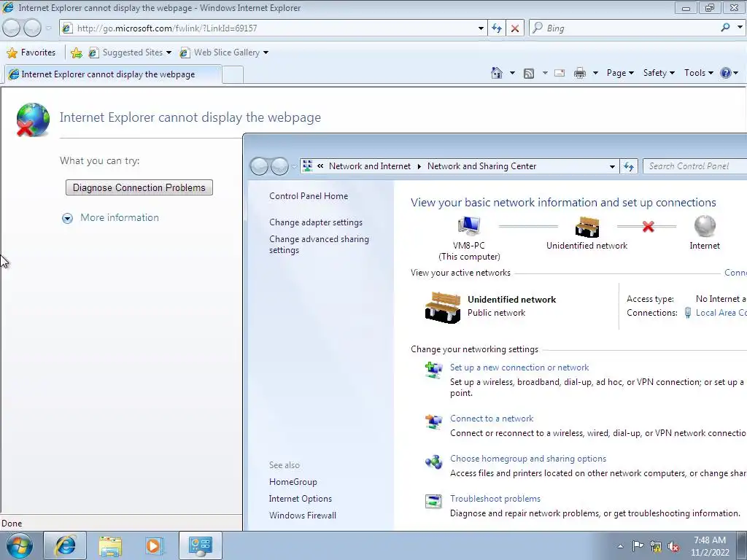Open Windows Firewall link
747x560 pixels.
[x=303, y=516]
